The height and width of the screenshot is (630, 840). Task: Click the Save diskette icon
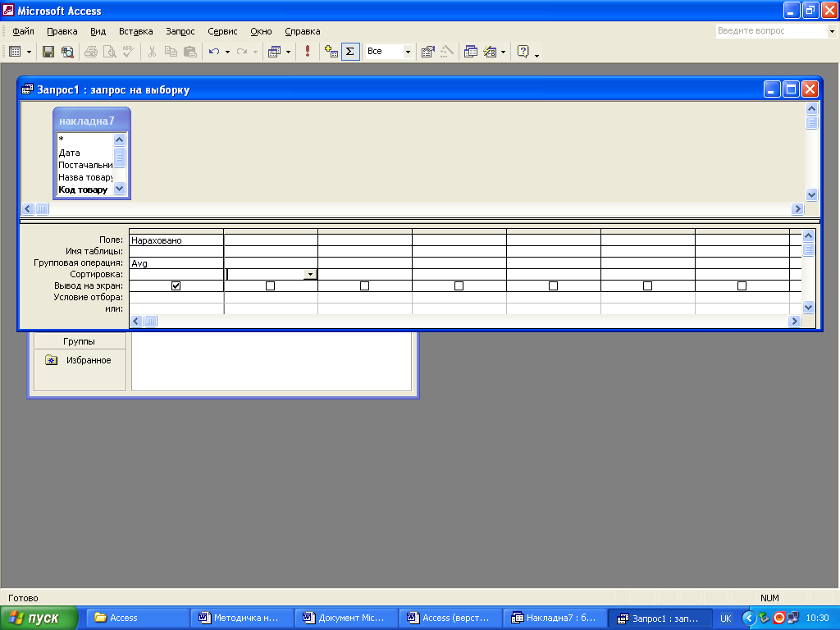(x=48, y=52)
